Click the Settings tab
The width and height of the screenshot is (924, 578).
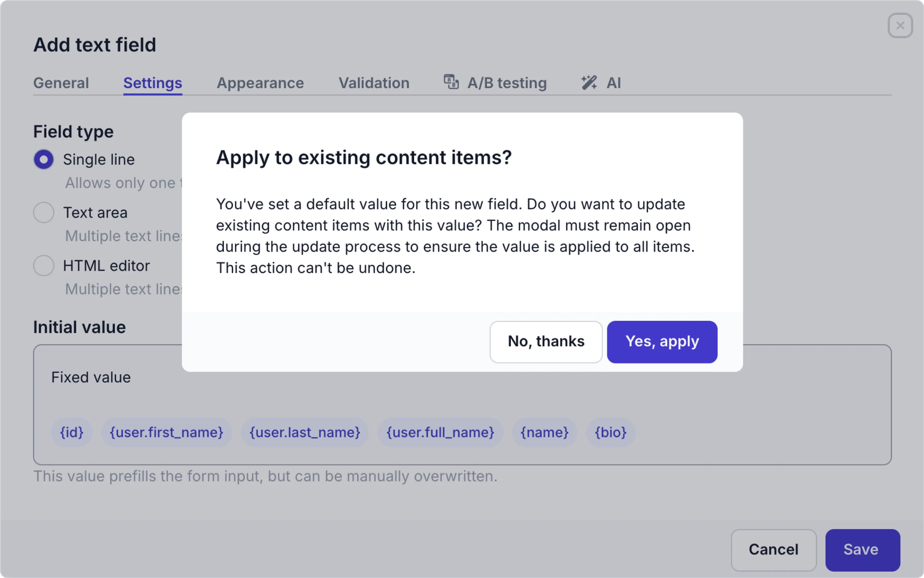(153, 83)
